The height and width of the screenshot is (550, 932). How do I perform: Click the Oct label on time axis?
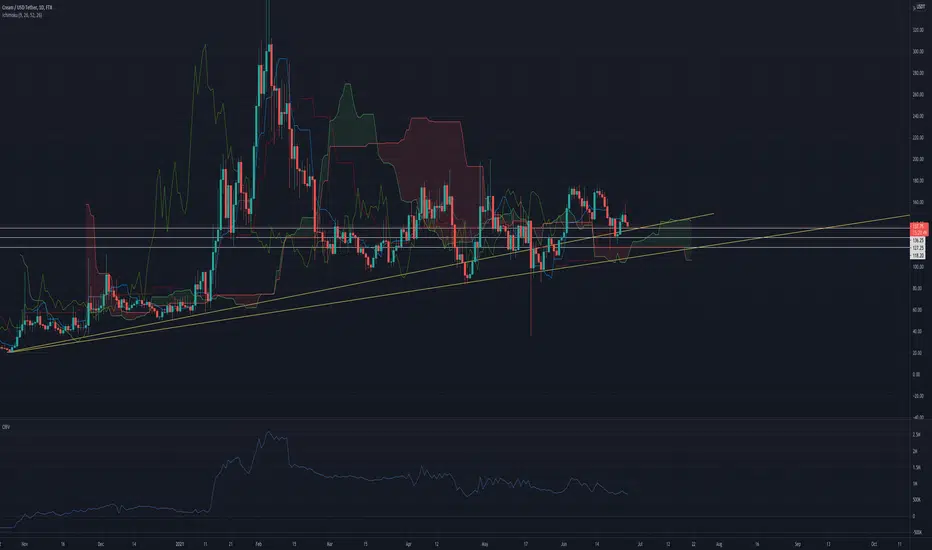click(x=874, y=543)
